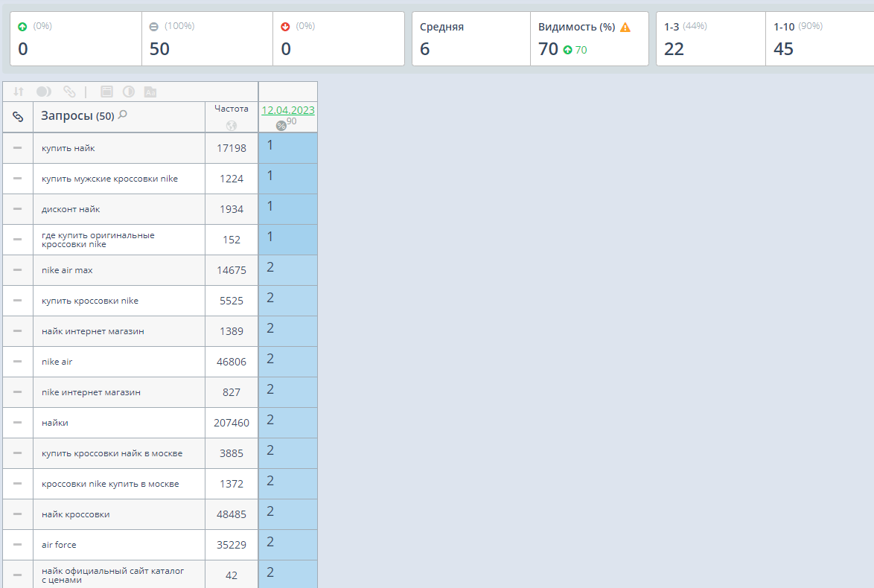Image resolution: width=874 pixels, height=588 pixels.
Task: Click the red down-arrow dropped positions card
Action: (339, 39)
